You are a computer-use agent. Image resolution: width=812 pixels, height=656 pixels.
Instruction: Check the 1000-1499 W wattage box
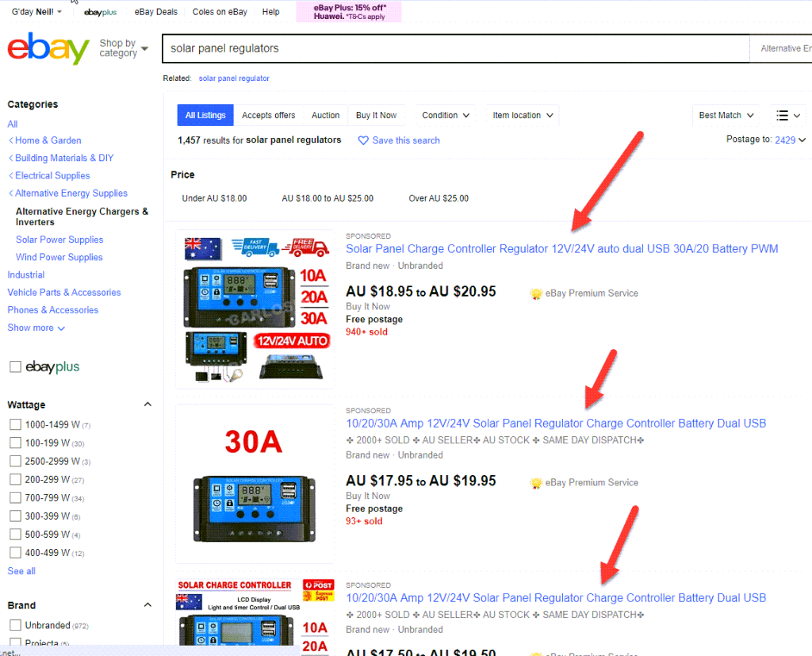(16, 425)
